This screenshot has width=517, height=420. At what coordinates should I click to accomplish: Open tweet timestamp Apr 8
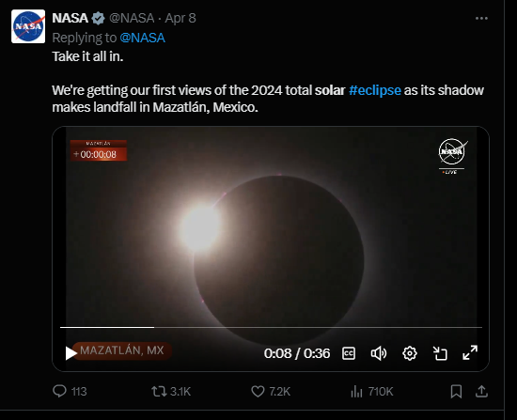[180, 18]
